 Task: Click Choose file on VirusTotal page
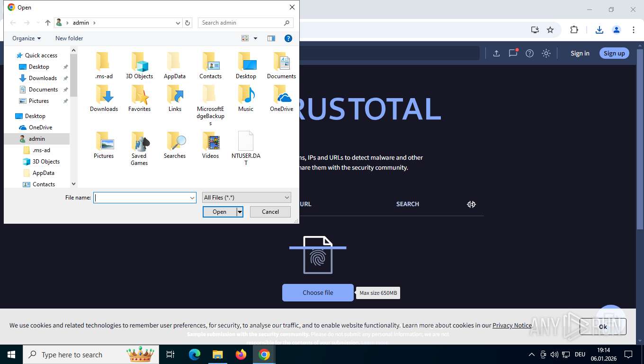[318, 293]
